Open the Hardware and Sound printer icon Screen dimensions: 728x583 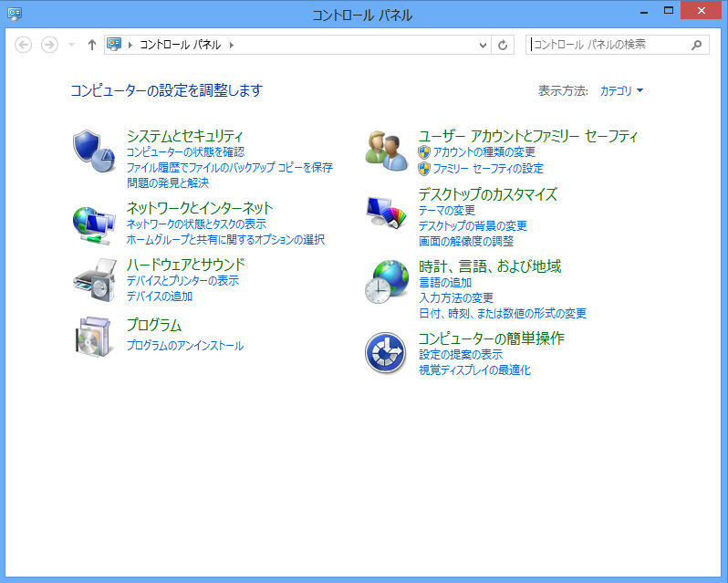[x=95, y=280]
